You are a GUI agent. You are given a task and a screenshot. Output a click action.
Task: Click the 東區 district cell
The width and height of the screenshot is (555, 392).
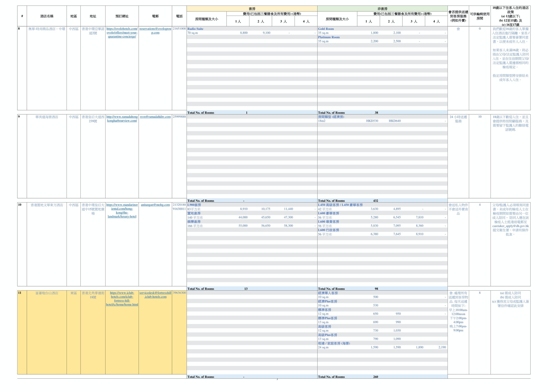74,293
